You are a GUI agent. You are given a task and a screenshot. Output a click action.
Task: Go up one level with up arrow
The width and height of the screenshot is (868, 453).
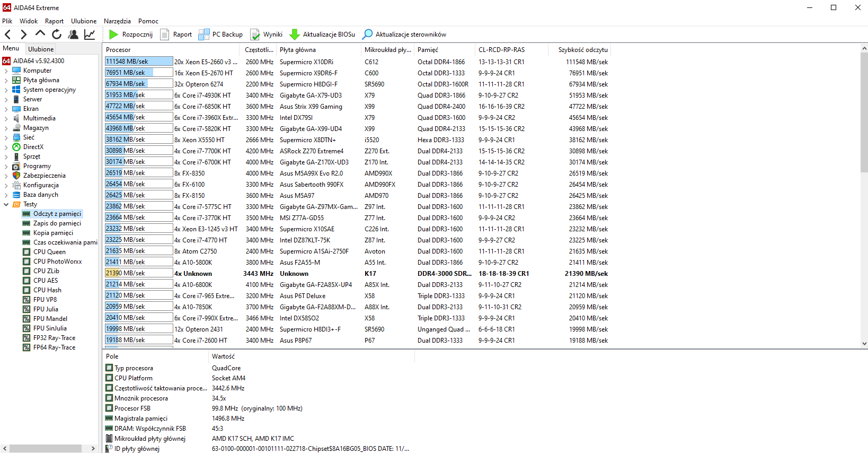[x=40, y=34]
